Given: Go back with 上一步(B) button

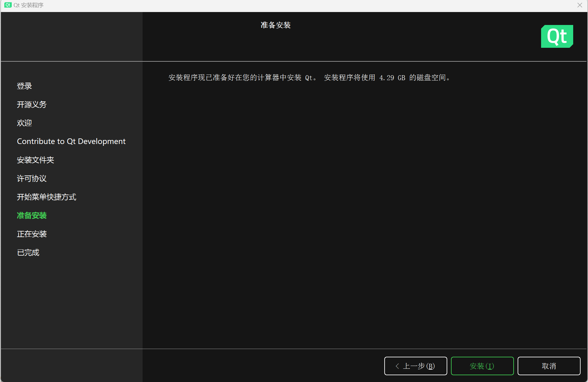Looking at the screenshot, I should pos(415,366).
